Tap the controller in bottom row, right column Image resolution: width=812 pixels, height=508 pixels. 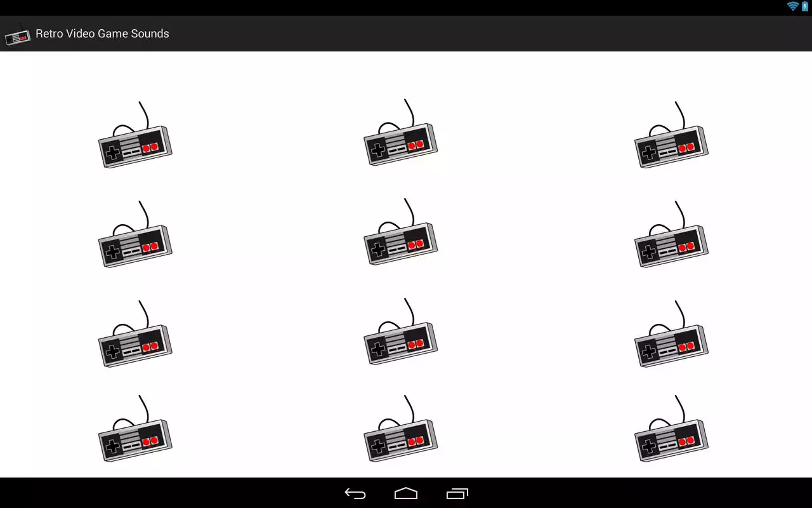click(671, 428)
